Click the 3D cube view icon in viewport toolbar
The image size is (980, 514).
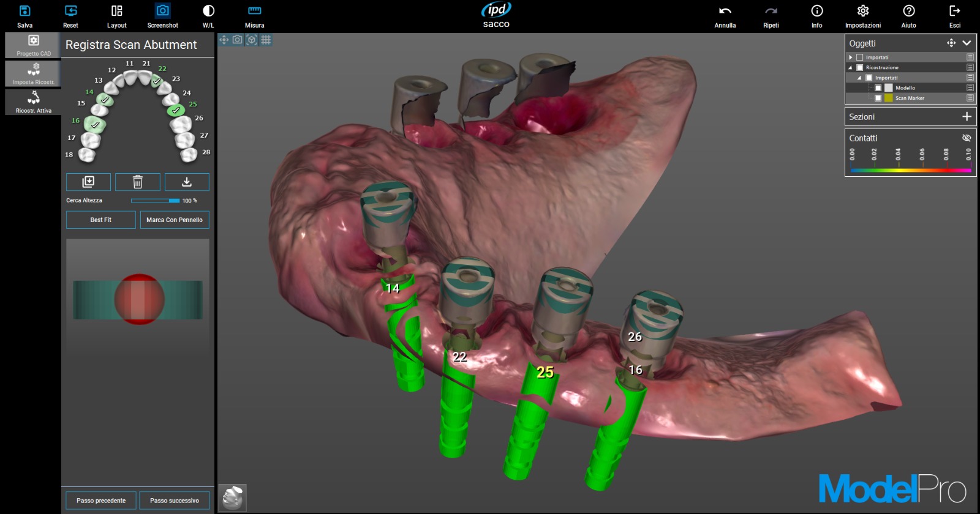coord(252,40)
